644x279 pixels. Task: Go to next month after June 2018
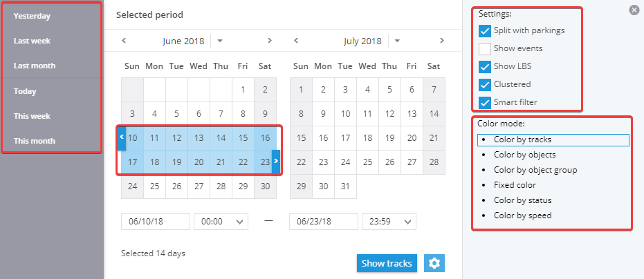270,40
